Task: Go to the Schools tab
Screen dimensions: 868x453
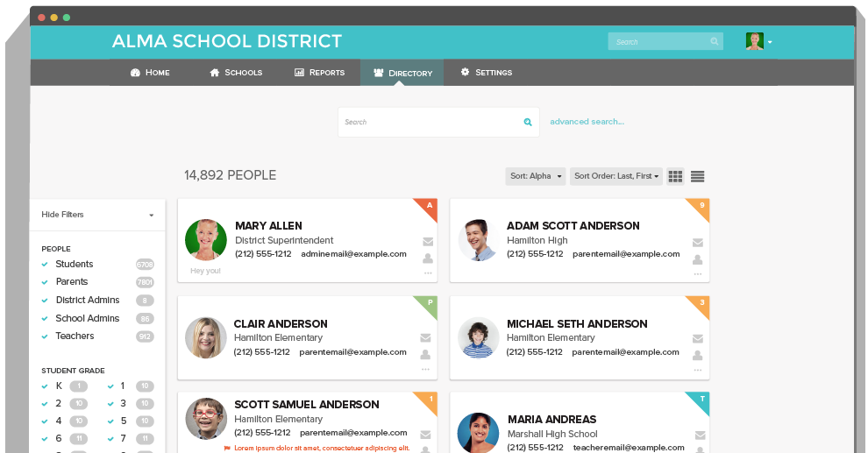Action: [x=236, y=73]
